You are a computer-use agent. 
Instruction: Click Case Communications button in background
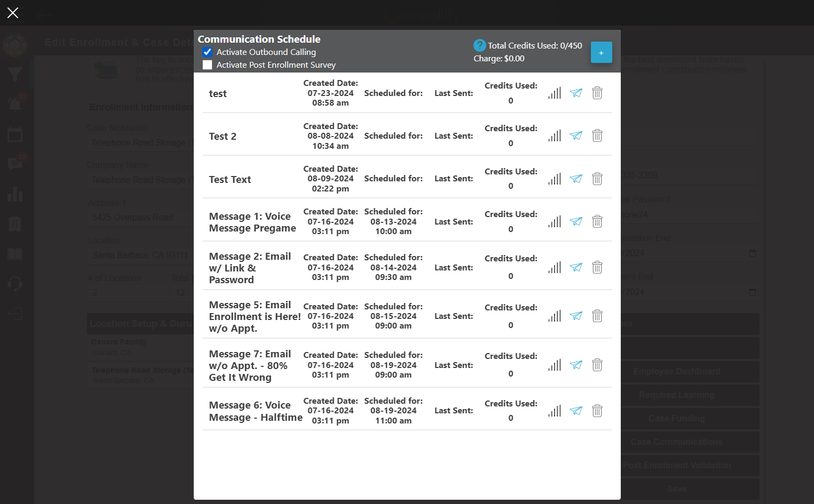tap(676, 442)
